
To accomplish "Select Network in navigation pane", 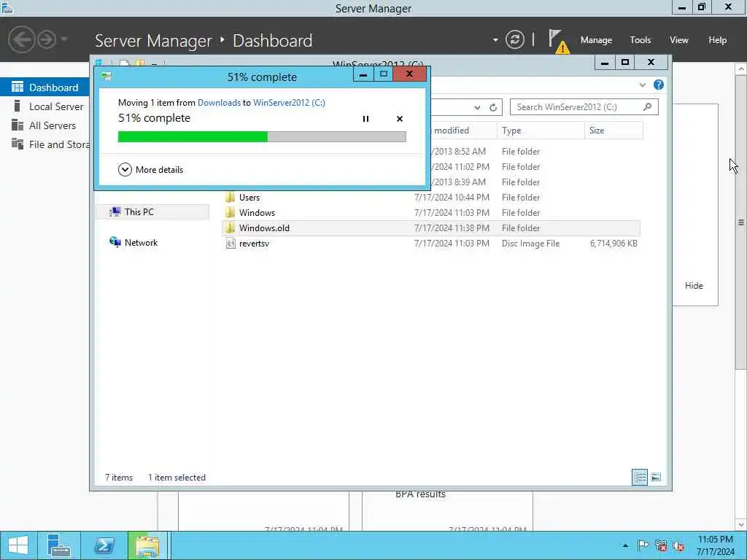I will click(133, 242).
